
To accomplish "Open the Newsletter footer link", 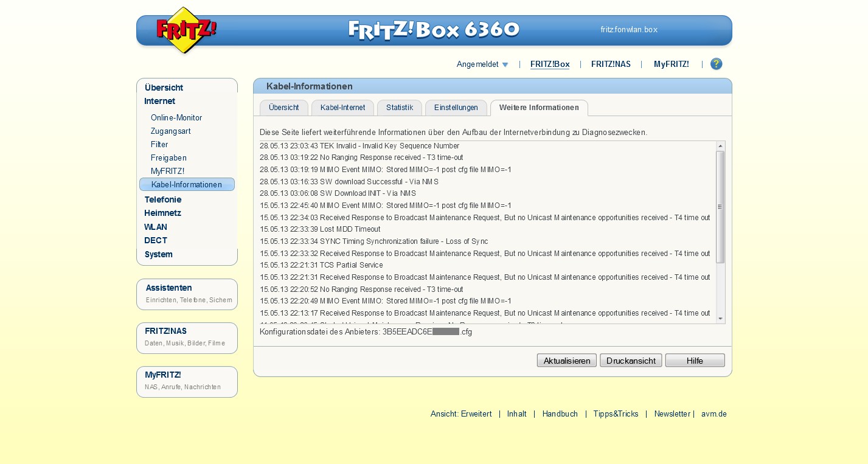I will coord(672,414).
